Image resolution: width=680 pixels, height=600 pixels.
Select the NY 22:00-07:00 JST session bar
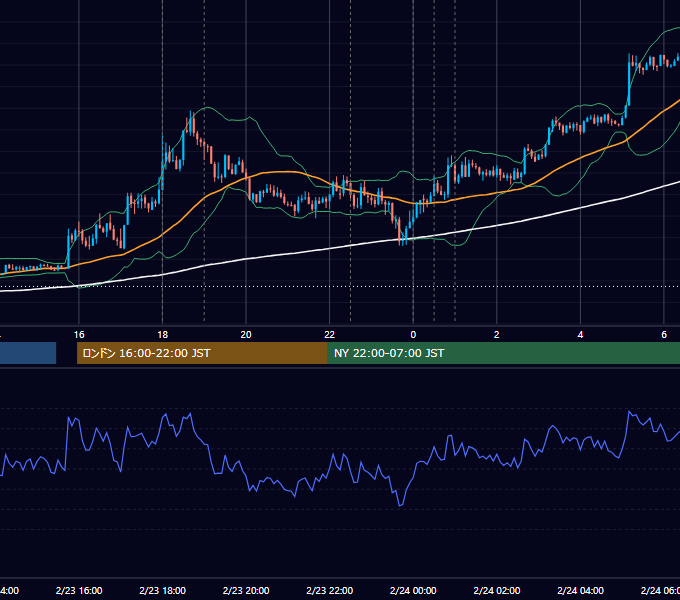pos(503,353)
